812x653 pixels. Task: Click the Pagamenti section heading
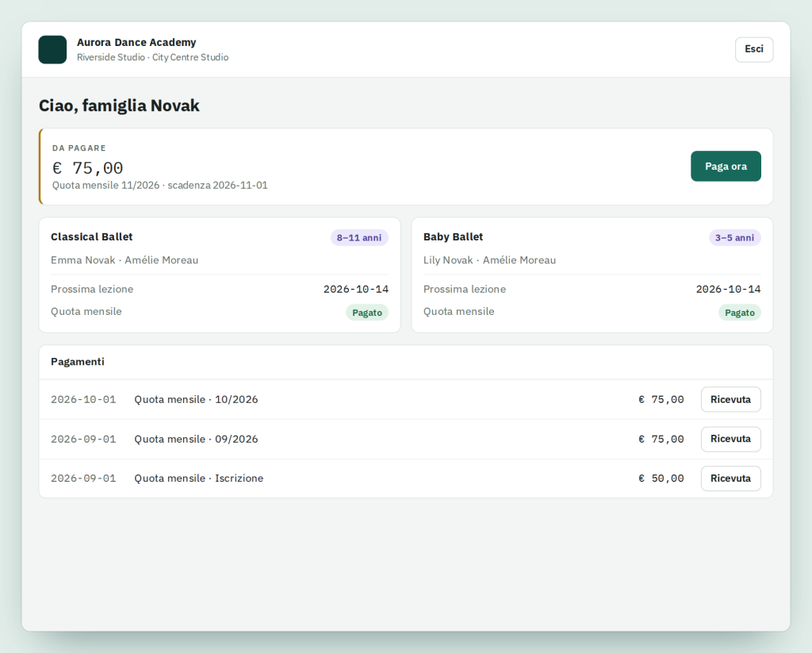tap(77, 362)
